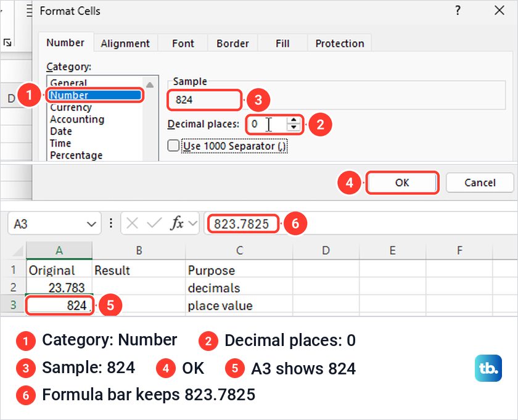
Task: Pick the Time category
Action: [x=60, y=143]
